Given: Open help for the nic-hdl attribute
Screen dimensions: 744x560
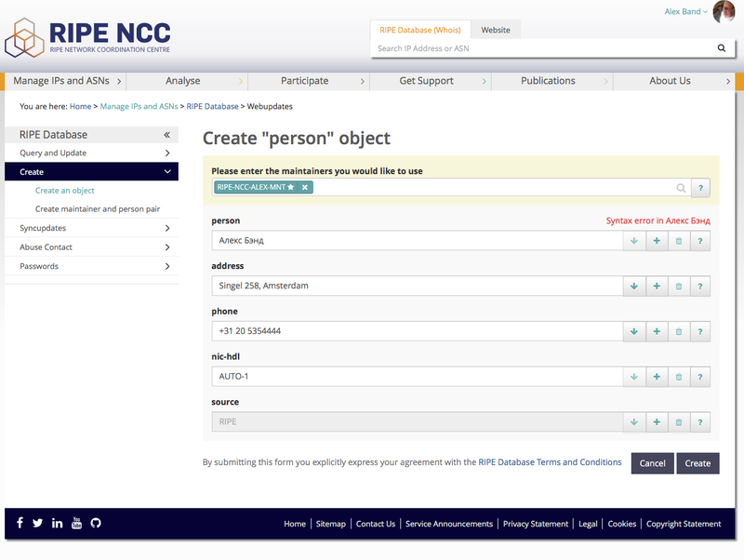Looking at the screenshot, I should point(700,377).
